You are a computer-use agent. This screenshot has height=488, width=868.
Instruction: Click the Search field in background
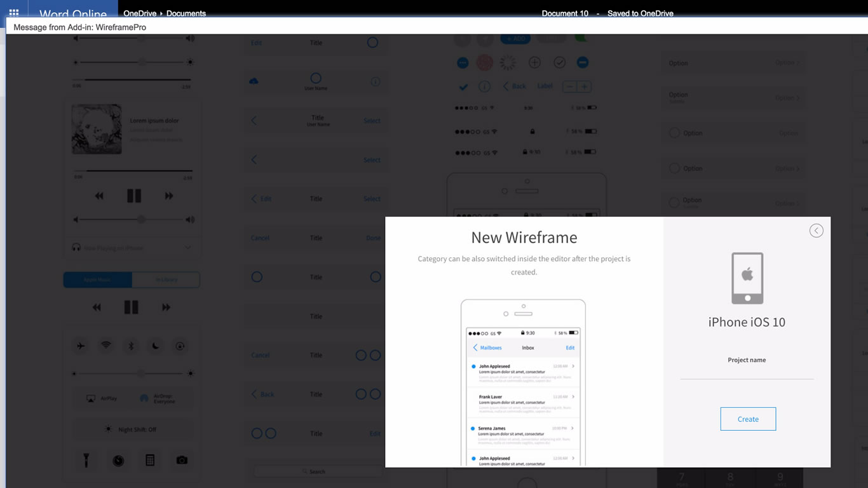pyautogui.click(x=318, y=471)
